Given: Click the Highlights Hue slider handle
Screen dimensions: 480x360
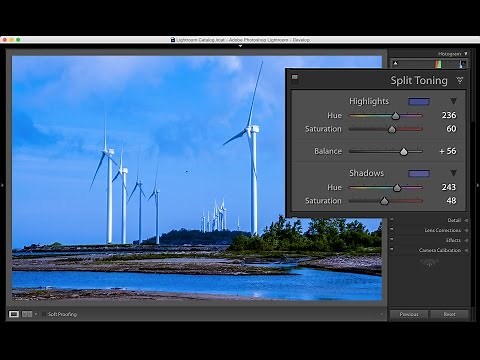Looking at the screenshot, I should [396, 116].
